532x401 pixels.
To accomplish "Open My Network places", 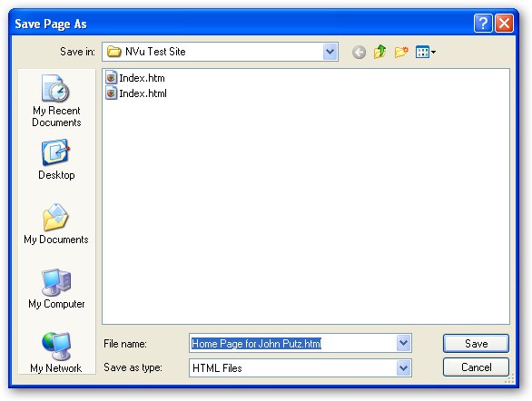I will (x=56, y=353).
